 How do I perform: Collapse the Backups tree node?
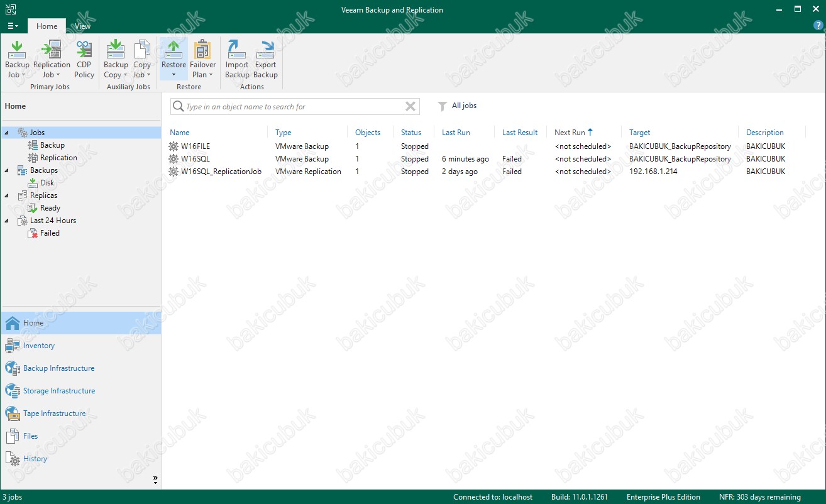(x=6, y=170)
